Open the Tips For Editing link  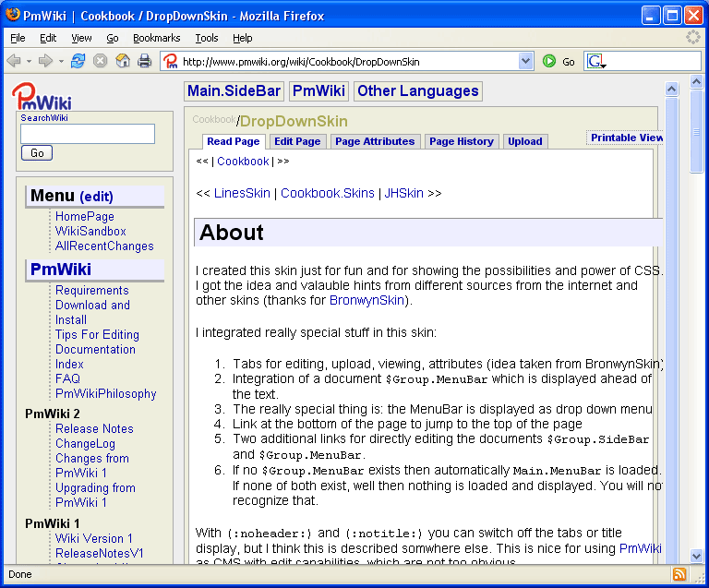[x=97, y=335]
